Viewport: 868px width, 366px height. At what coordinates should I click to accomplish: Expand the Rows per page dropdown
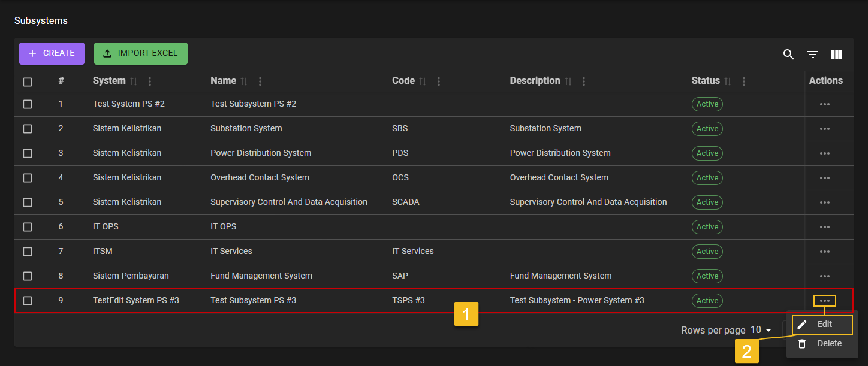coord(761,330)
